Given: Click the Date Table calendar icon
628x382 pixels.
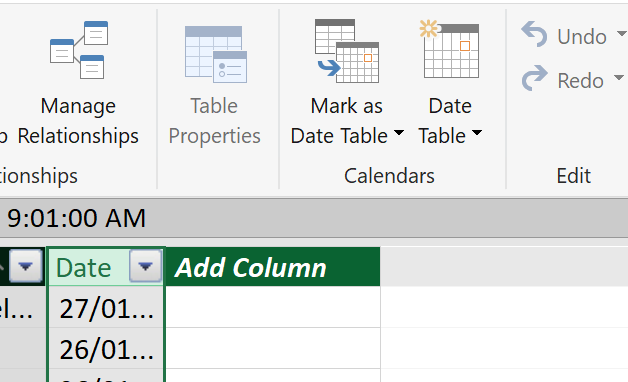Looking at the screenshot, I should coord(449,50).
